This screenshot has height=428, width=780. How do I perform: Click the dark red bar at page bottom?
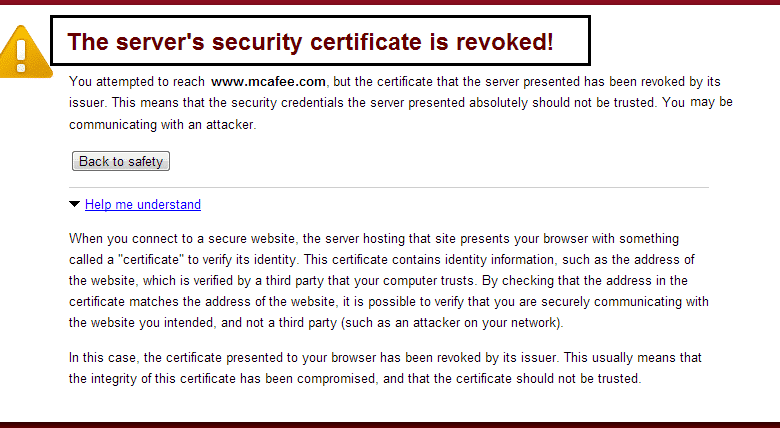pos(390,425)
